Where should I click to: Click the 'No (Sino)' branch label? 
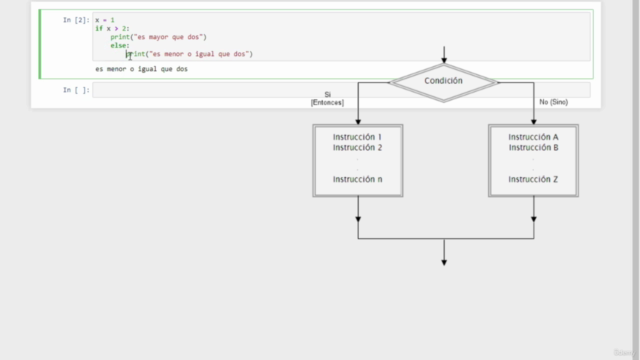pyautogui.click(x=553, y=102)
